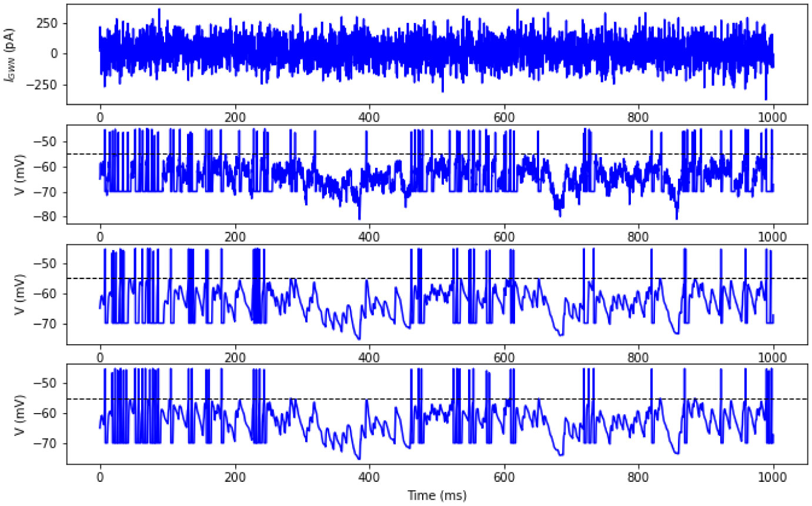Click the −60 tick label in third plot

(49, 294)
